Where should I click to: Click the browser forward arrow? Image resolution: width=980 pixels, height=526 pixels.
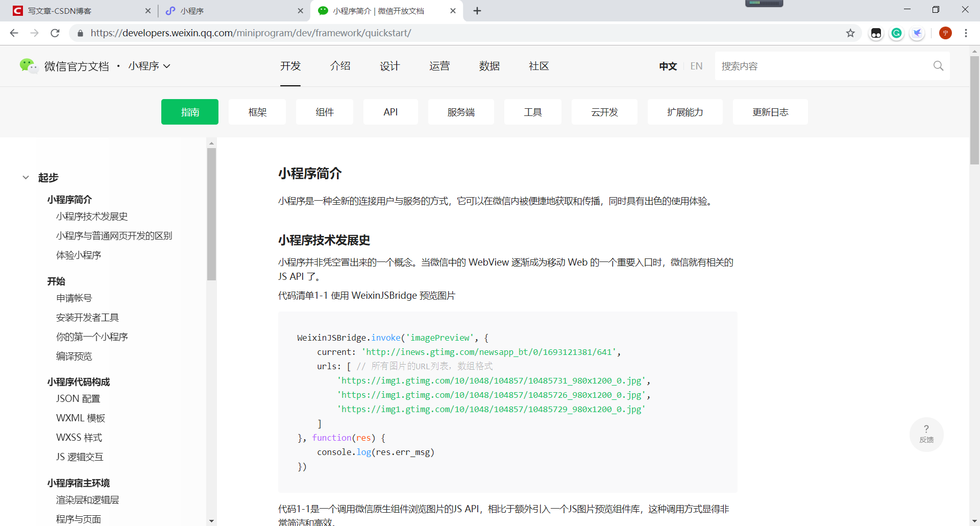pyautogui.click(x=34, y=33)
